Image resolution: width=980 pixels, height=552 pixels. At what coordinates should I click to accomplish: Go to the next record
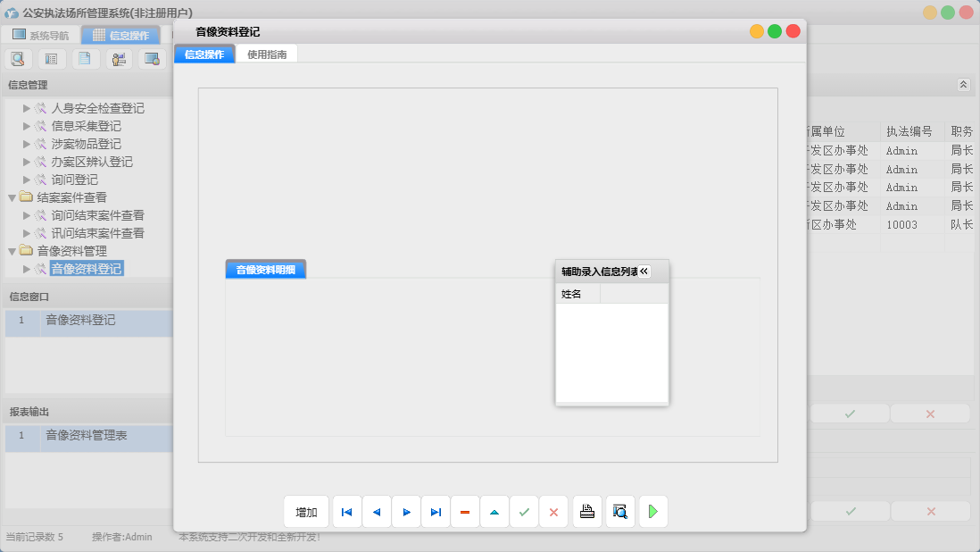(x=406, y=512)
